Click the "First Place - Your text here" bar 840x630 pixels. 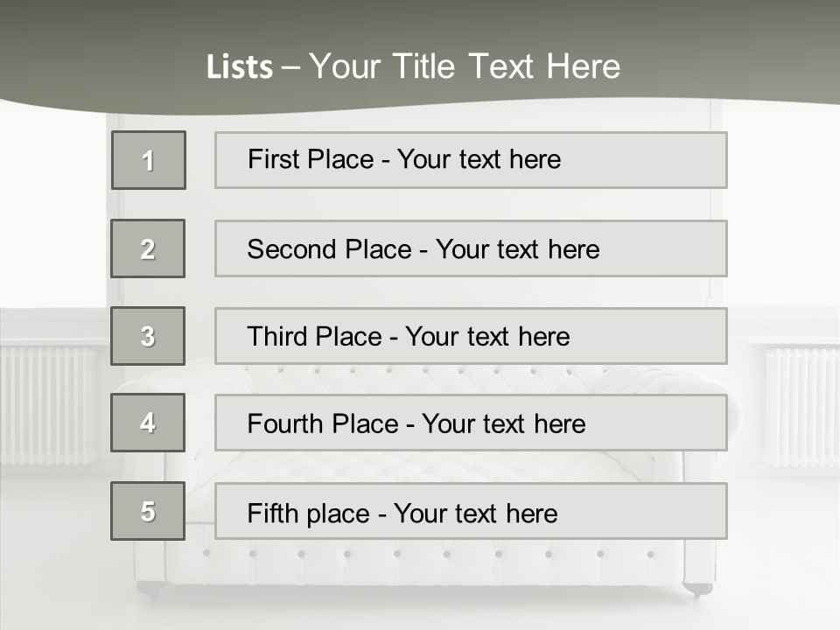(471, 160)
